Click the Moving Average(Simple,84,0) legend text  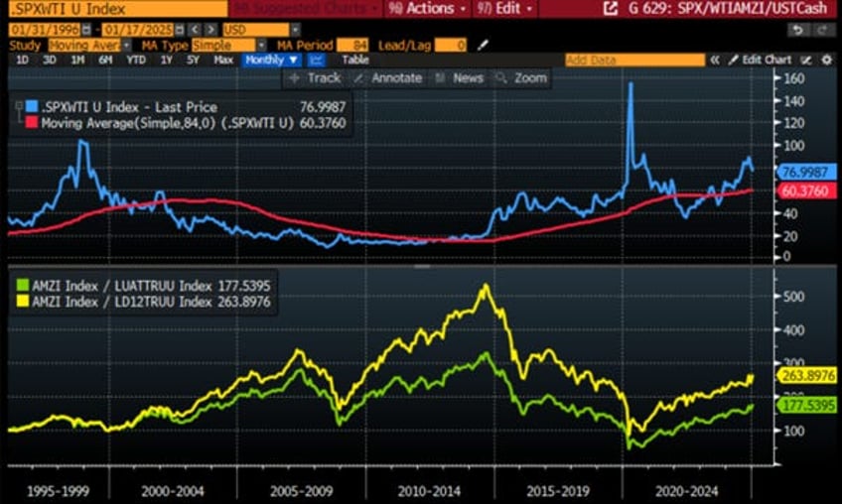[x=168, y=123]
